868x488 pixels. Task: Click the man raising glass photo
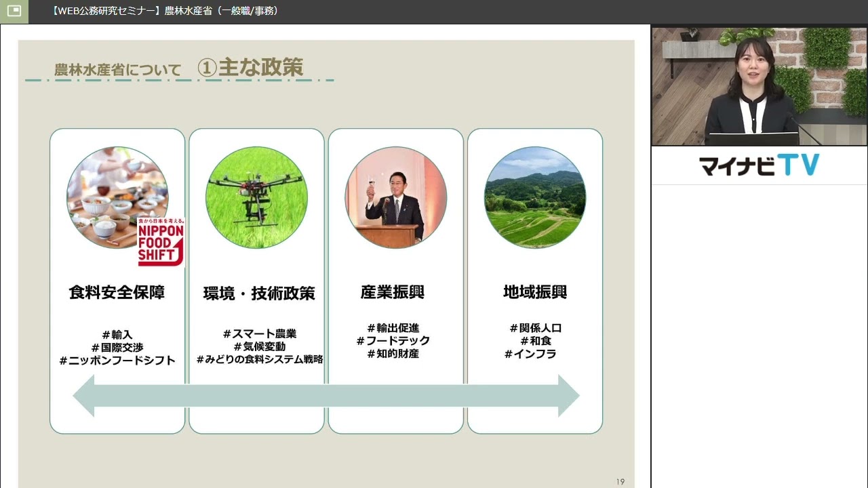396,198
